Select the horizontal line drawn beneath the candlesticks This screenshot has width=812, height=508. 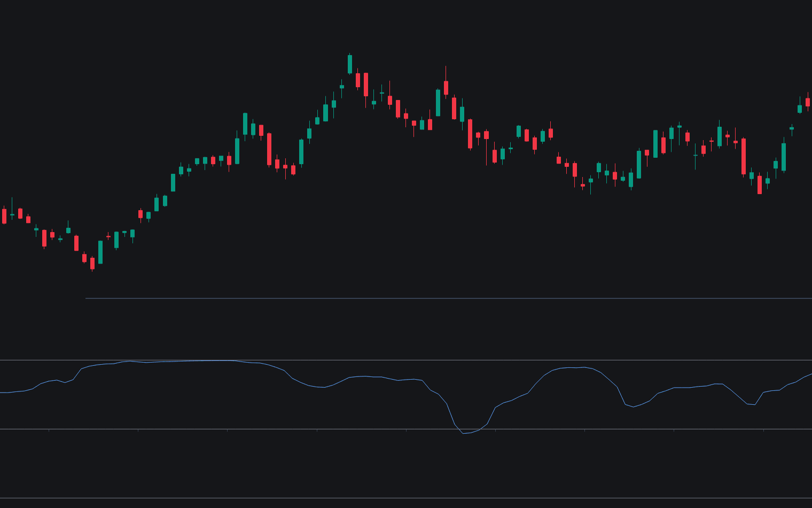pyautogui.click(x=449, y=298)
